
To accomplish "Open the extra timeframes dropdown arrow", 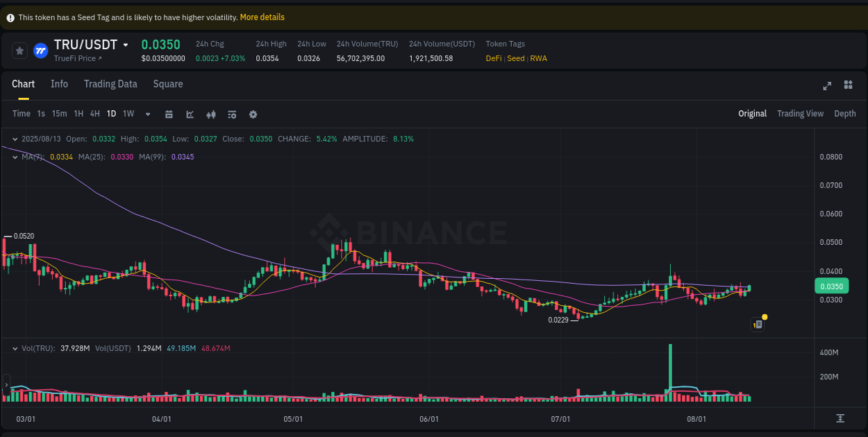I will pos(147,114).
